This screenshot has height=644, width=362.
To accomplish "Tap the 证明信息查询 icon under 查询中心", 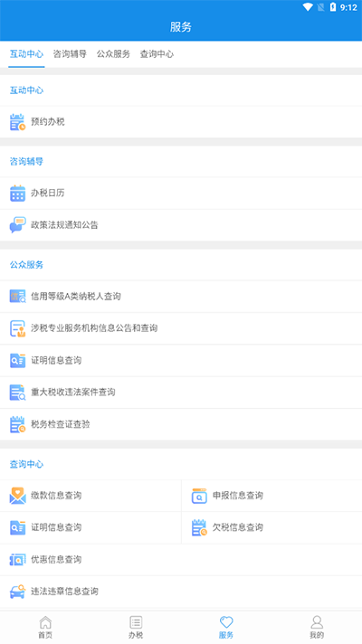I will pos(18,527).
